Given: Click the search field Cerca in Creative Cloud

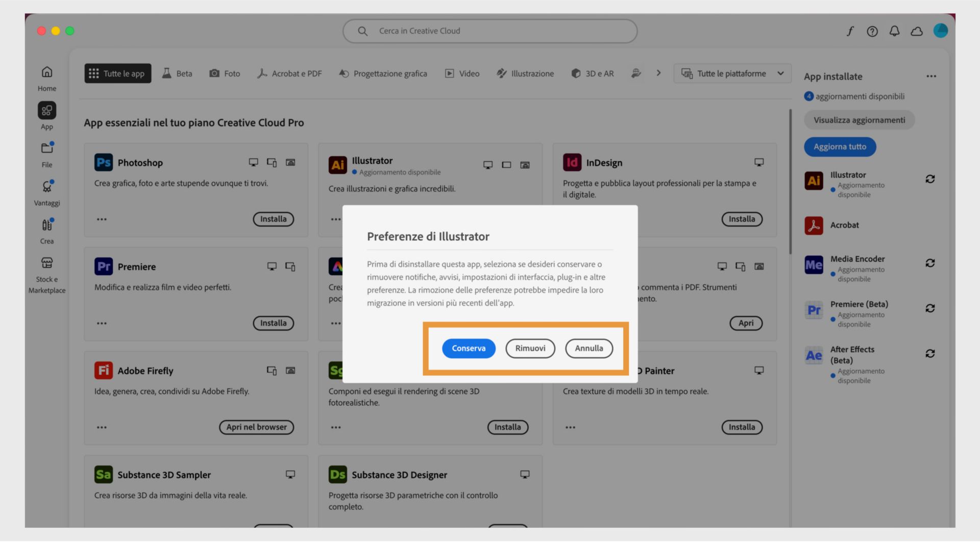Looking at the screenshot, I should coord(490,31).
